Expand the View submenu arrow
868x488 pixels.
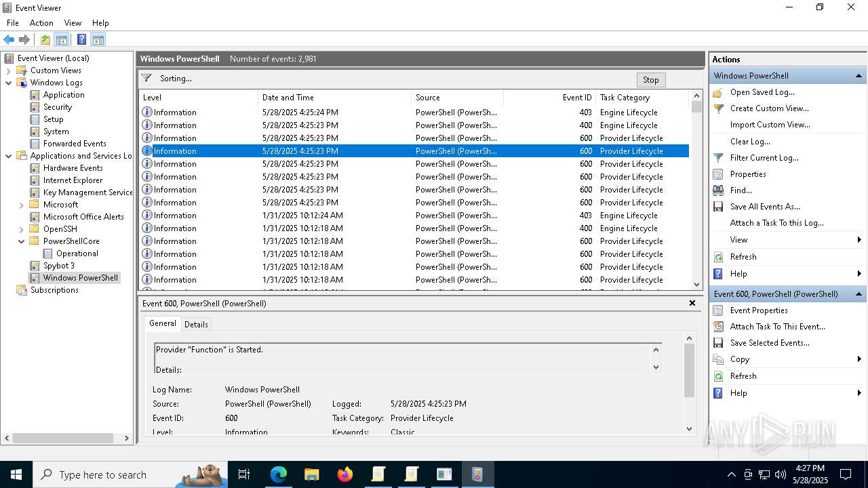pyautogui.click(x=859, y=240)
